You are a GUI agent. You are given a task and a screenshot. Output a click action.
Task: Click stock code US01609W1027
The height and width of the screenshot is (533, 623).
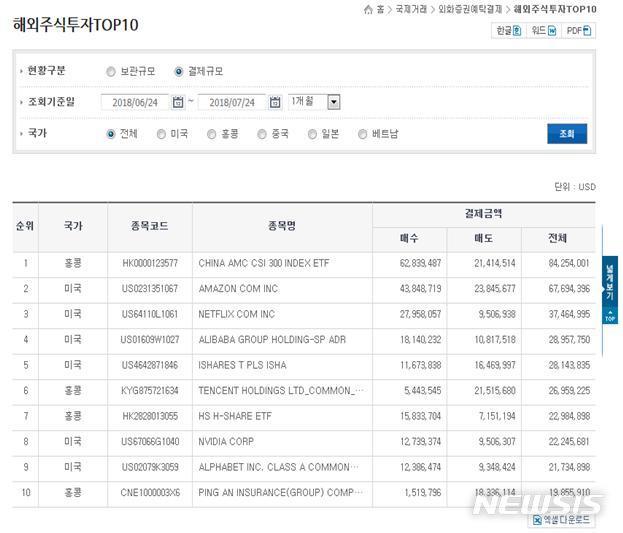pyautogui.click(x=150, y=339)
